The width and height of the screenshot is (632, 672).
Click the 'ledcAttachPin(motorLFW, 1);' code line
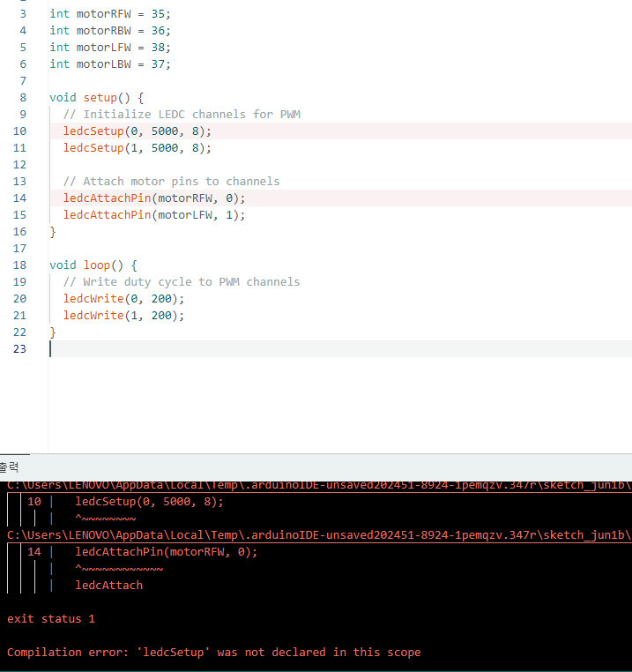pyautogui.click(x=154, y=214)
